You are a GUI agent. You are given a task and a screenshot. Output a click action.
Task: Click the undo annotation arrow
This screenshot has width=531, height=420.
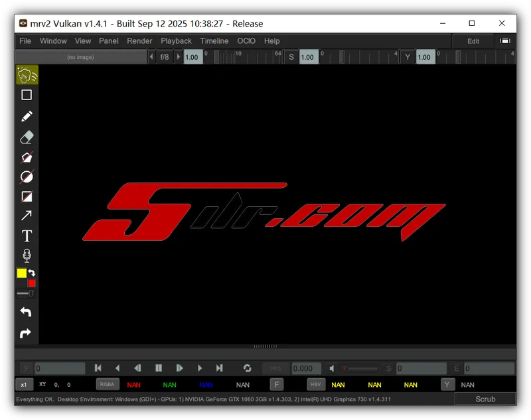pyautogui.click(x=26, y=312)
